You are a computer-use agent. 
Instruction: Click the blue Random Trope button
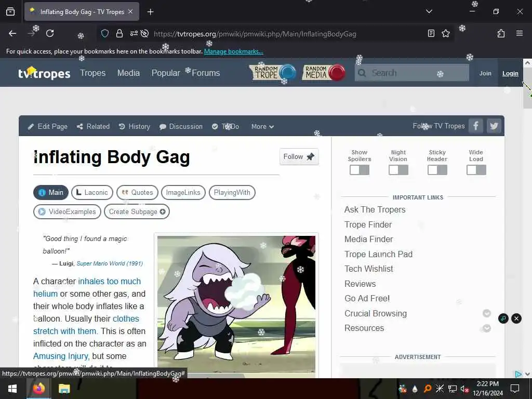click(x=272, y=72)
